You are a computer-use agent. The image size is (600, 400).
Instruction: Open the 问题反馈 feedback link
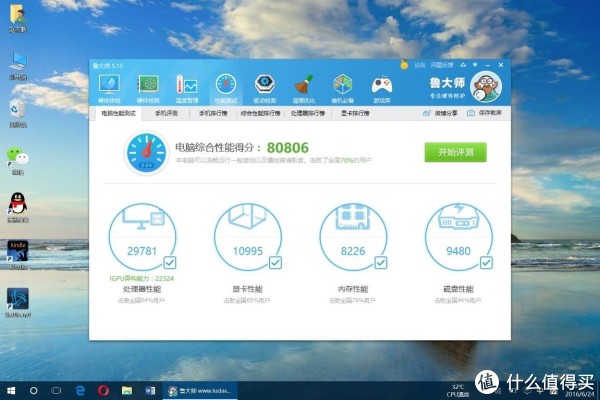click(442, 65)
